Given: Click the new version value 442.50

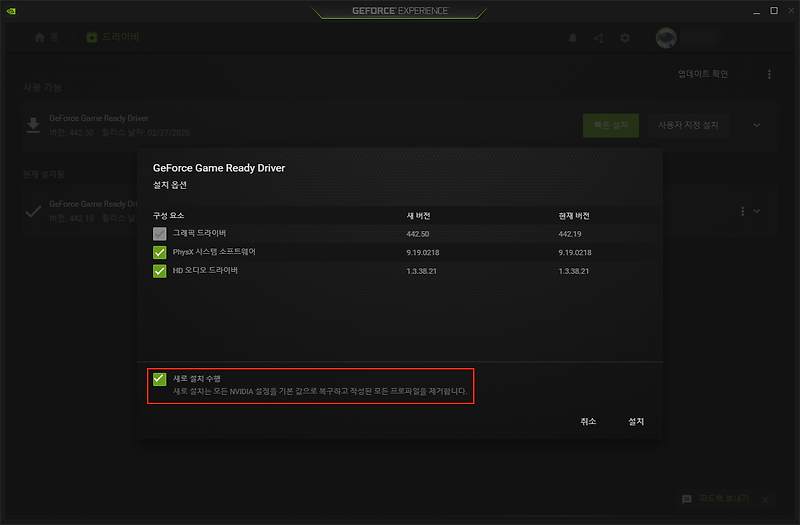Looking at the screenshot, I should [418, 234].
